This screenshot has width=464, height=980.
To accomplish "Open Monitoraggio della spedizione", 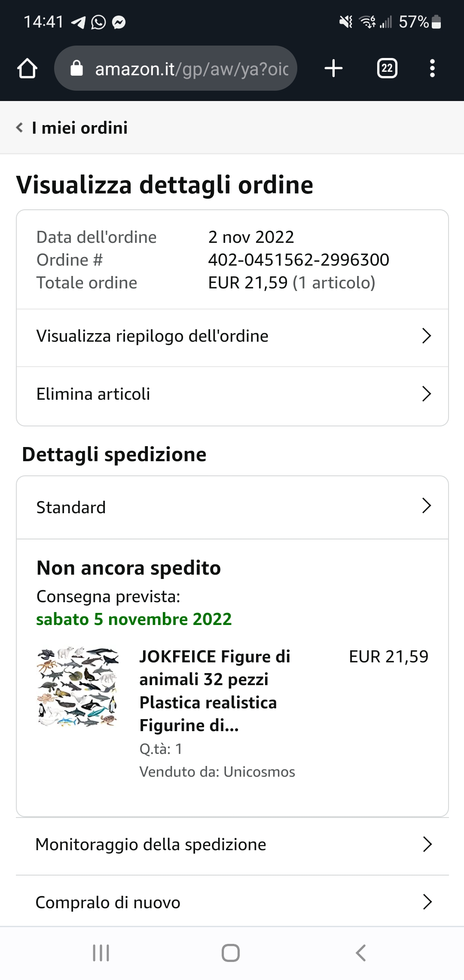I will (232, 845).
